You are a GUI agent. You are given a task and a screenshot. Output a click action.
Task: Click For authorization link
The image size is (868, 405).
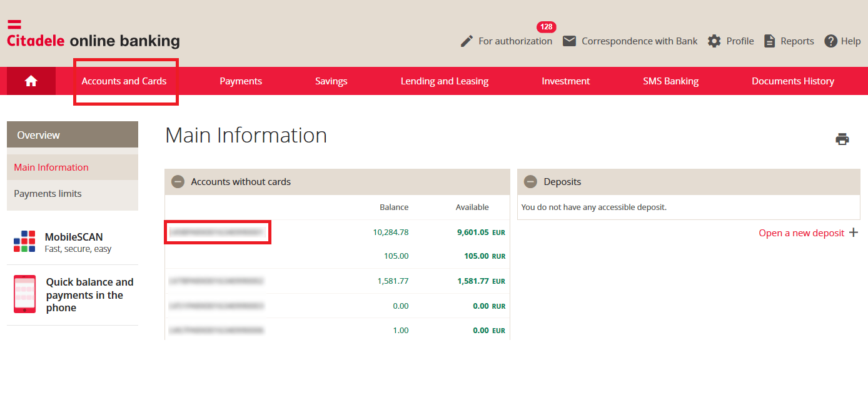[x=515, y=41]
